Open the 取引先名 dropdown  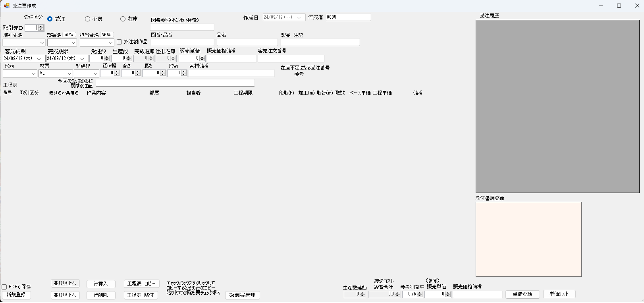tap(42, 42)
